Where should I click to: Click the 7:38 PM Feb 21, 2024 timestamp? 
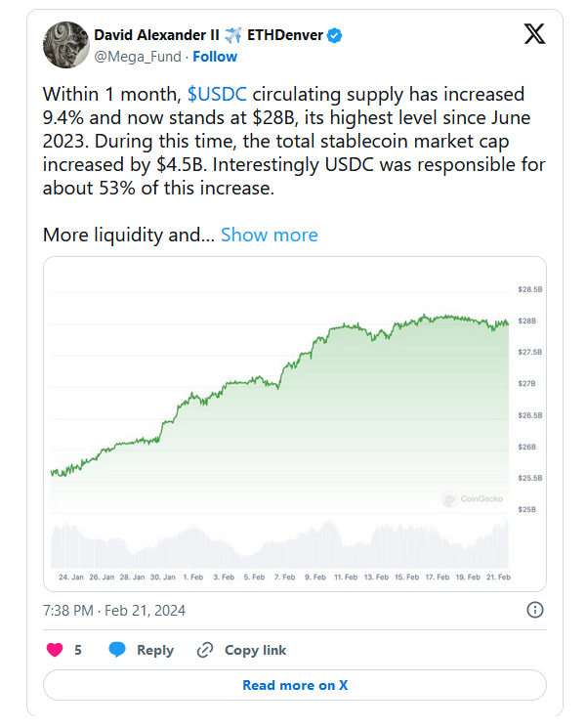point(114,611)
